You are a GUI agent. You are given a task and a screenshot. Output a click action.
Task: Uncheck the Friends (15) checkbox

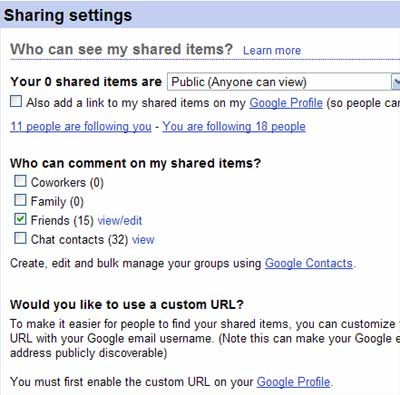click(20, 219)
